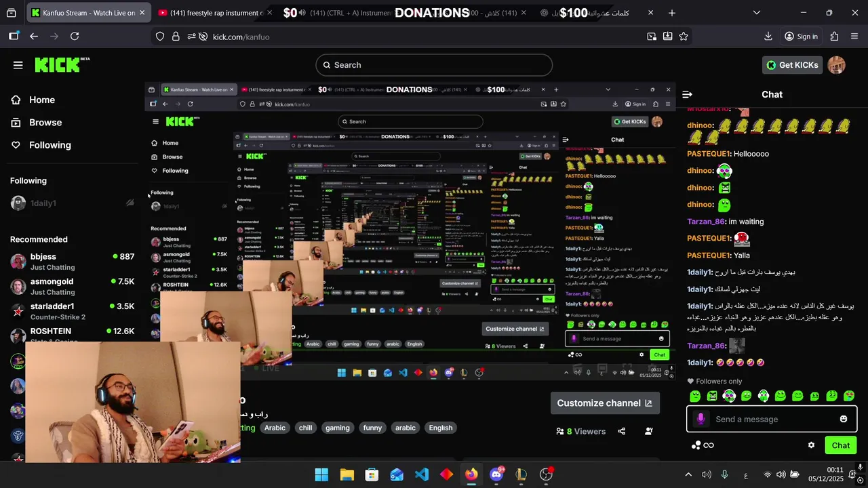Click PASTEQUE1 'Hellooooo' chat message
This screenshot has width=868, height=488.
[x=728, y=154]
